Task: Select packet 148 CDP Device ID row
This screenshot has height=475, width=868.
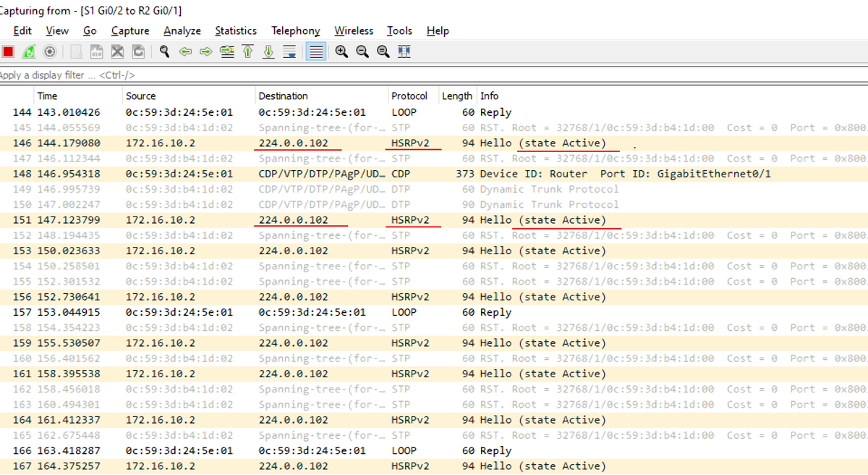Action: [434, 174]
